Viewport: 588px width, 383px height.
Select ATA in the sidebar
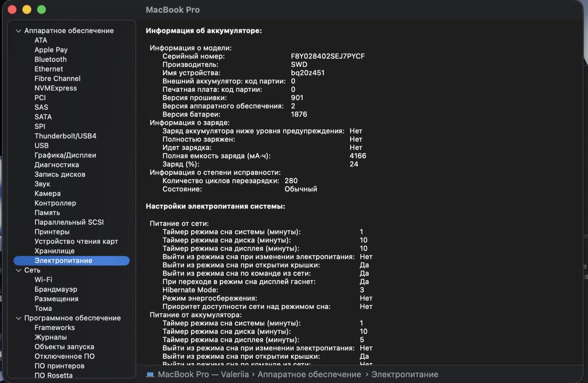click(x=41, y=40)
